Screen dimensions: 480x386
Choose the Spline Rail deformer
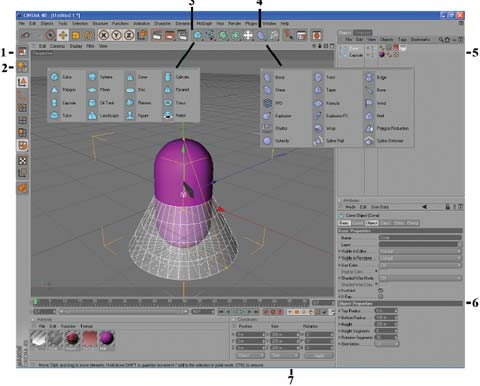[x=329, y=141]
